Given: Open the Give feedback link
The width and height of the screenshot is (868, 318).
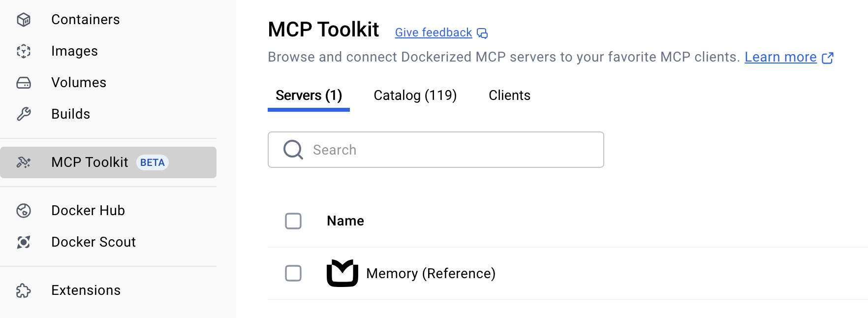Looking at the screenshot, I should coord(433,33).
